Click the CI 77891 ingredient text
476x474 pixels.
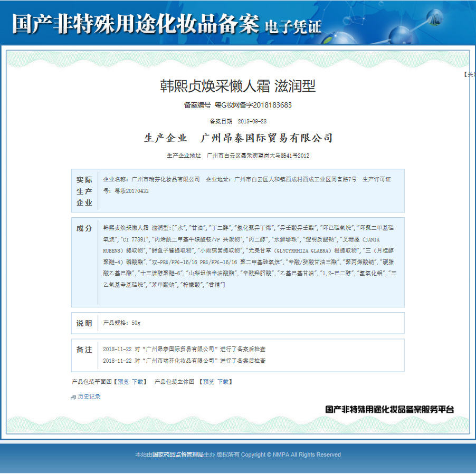(136, 239)
